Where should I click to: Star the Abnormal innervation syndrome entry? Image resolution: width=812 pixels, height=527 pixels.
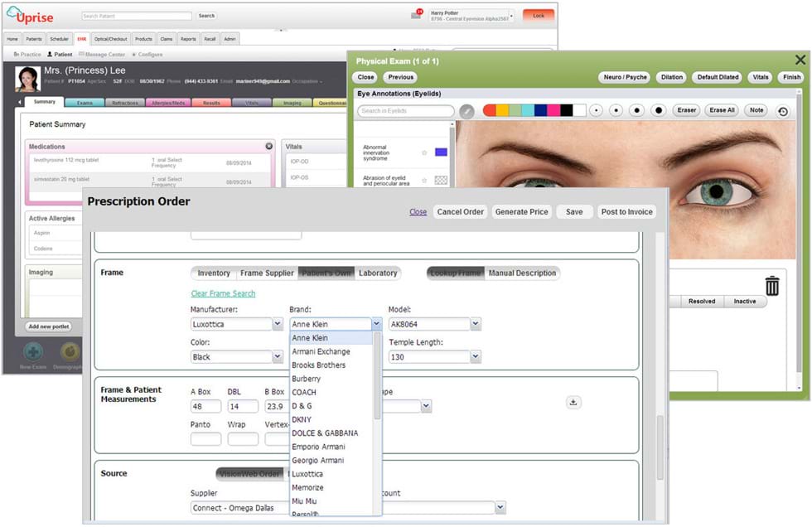click(424, 152)
